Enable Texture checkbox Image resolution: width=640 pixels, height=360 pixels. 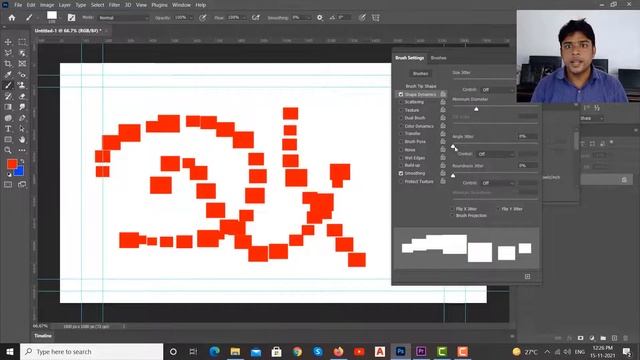(401, 110)
